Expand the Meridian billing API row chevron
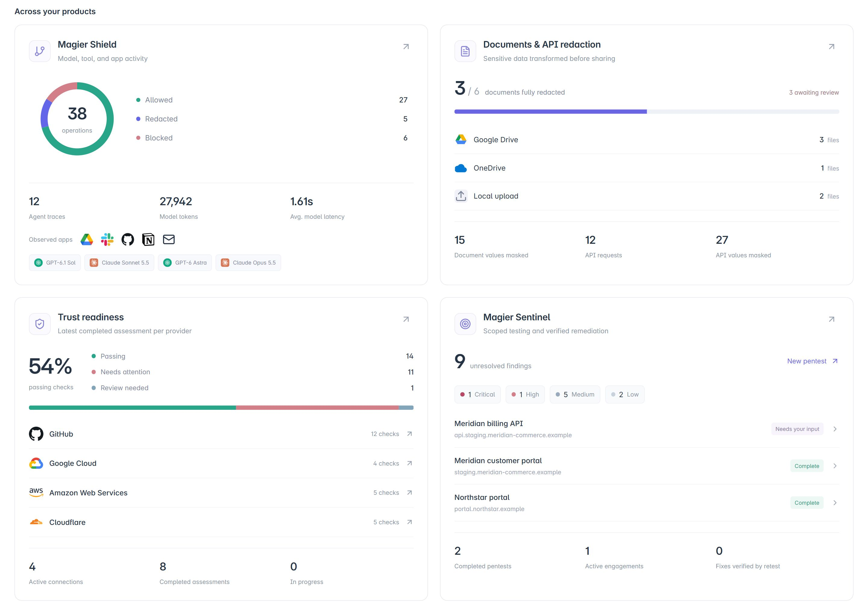This screenshot has width=868, height=615. click(x=835, y=429)
